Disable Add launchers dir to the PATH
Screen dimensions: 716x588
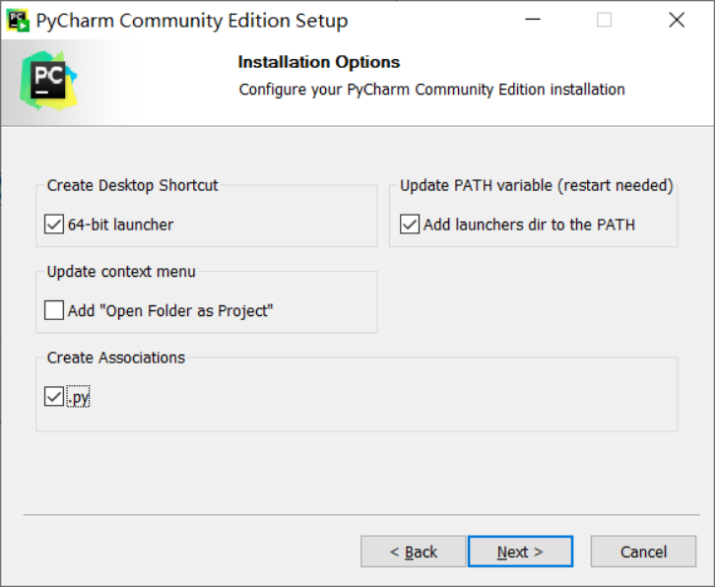point(410,225)
